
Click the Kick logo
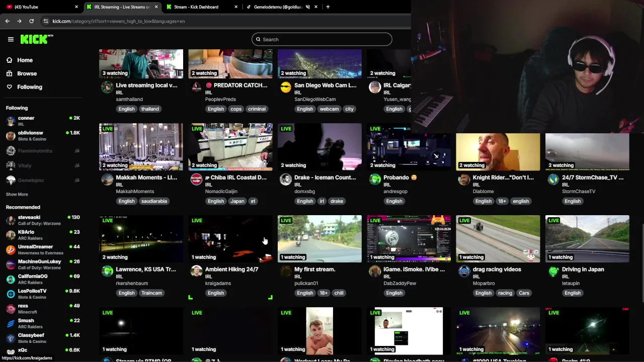37,39
